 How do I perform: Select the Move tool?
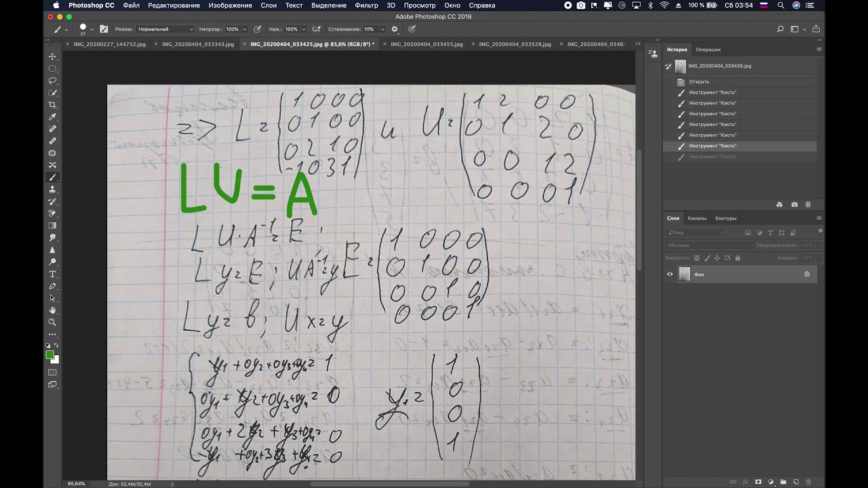click(52, 56)
